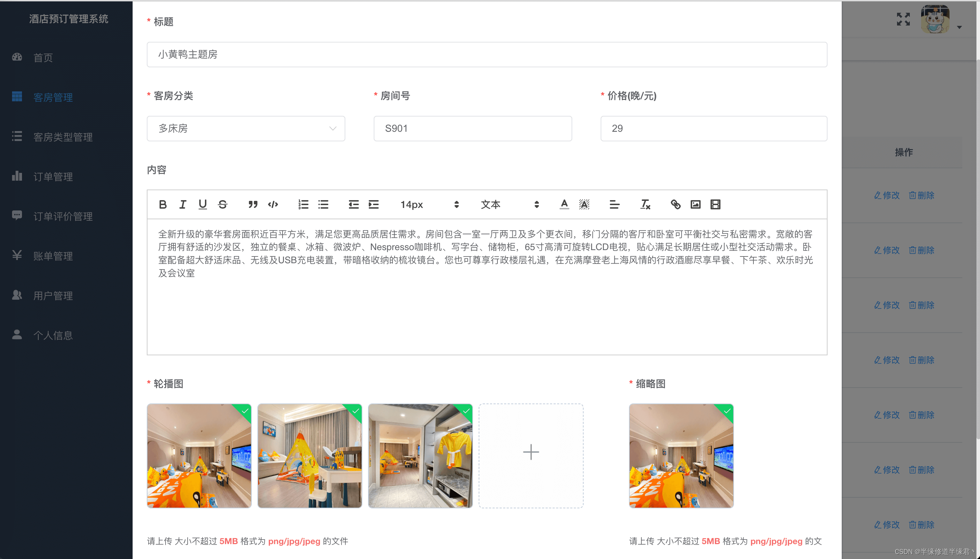Viewport: 980px width, 559px height.
Task: Navigate to 用户管理 in the sidebar
Action: (x=53, y=296)
